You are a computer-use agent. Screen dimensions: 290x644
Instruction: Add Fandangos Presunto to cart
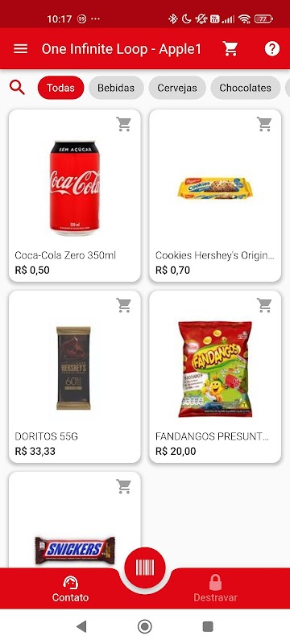tap(264, 305)
